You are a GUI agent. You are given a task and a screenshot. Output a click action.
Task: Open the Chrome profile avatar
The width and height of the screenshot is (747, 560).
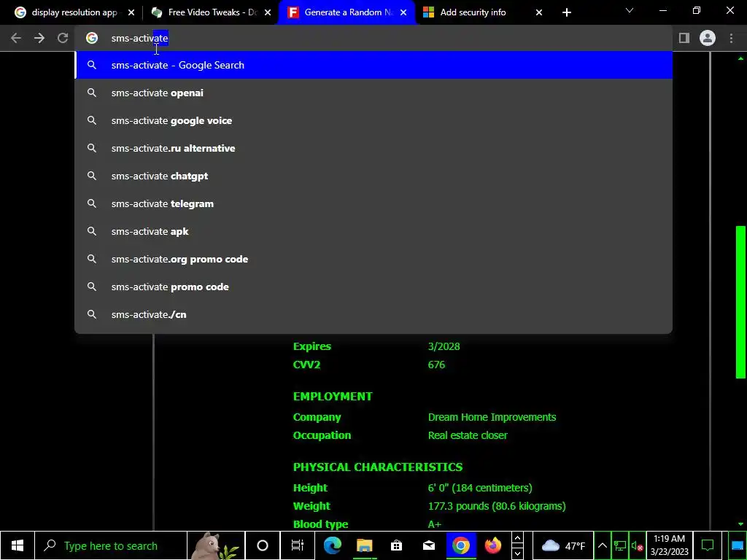pos(708,38)
